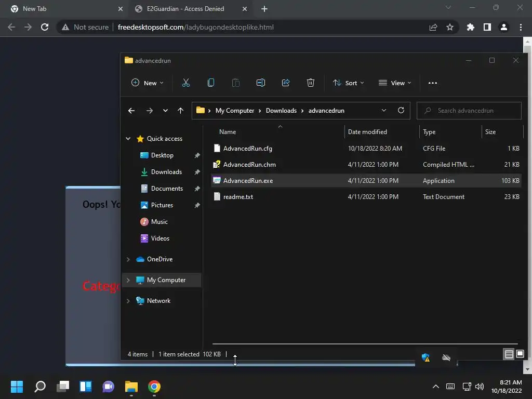Switch to large icons view layout icon
Image resolution: width=532 pixels, height=399 pixels.
coord(520,354)
